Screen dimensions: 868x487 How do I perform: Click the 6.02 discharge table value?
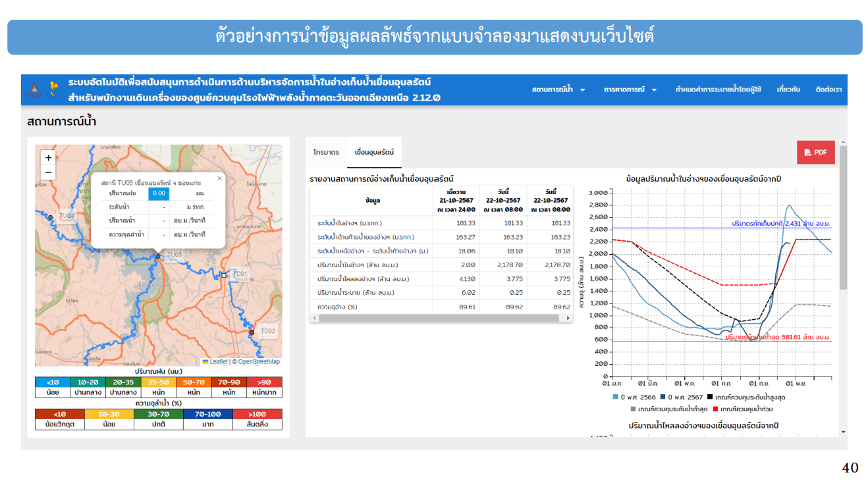click(x=469, y=293)
